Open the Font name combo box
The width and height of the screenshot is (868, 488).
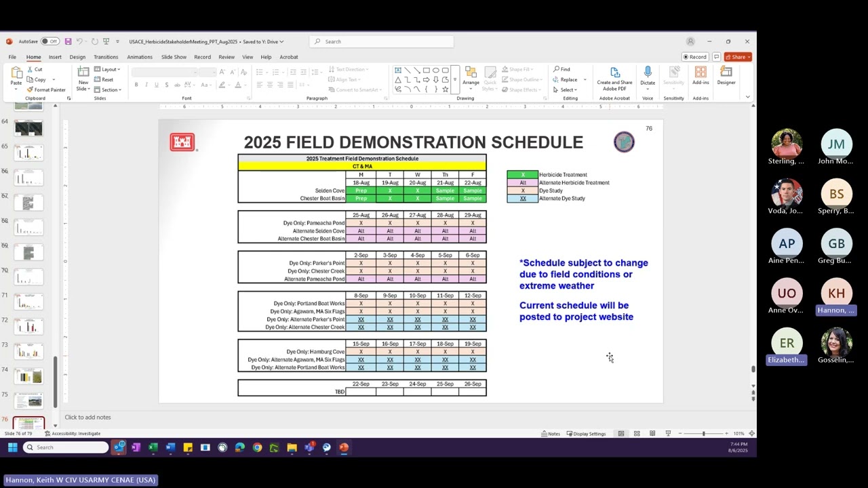click(x=165, y=73)
